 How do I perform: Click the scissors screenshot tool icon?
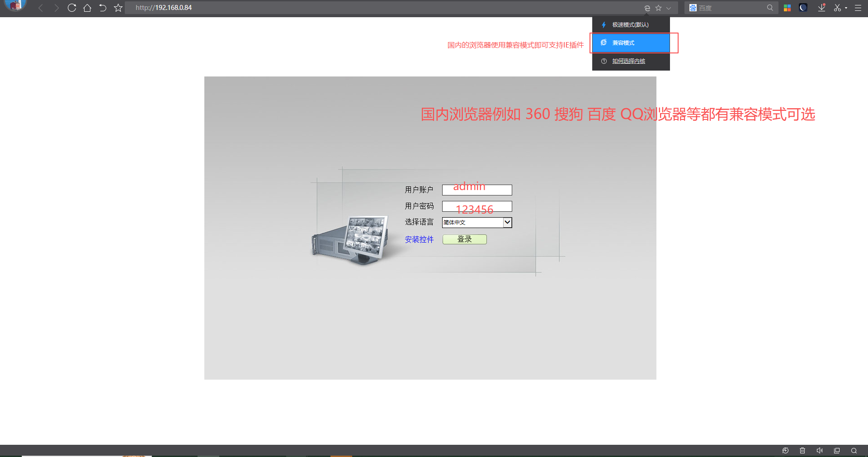tap(837, 8)
